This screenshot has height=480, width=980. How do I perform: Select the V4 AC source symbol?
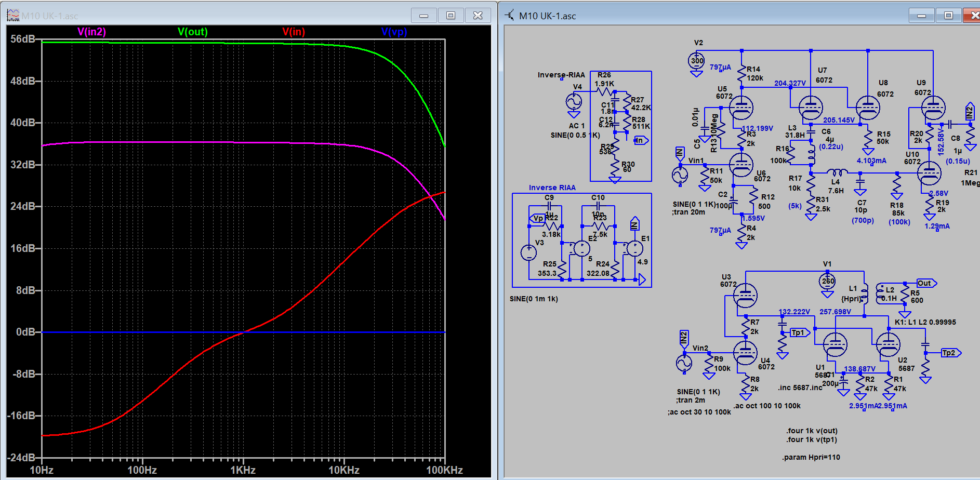574,101
